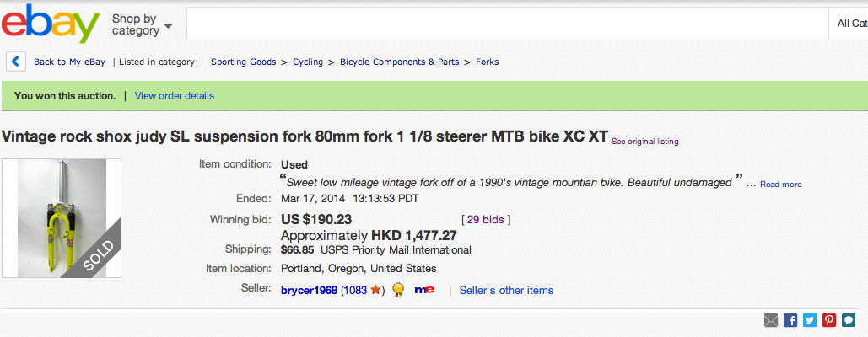
Task: Click the back arrow icon
Action: point(16,62)
